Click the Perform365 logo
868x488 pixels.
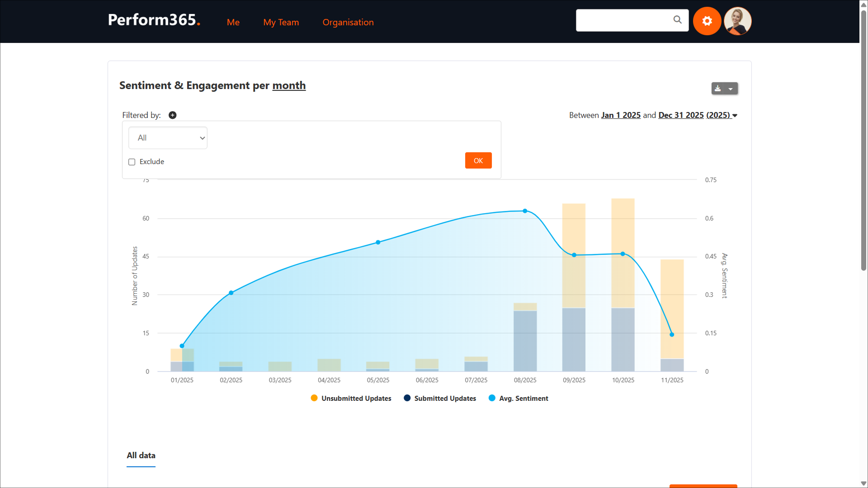(154, 20)
